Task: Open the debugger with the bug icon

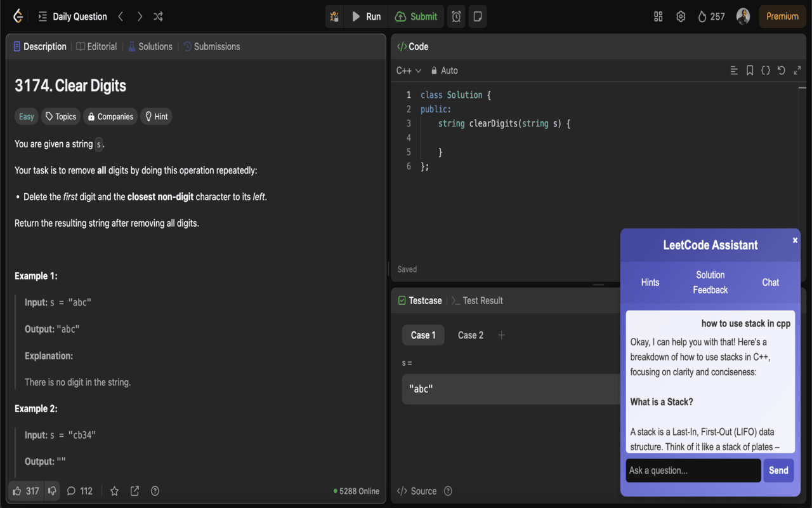Action: (x=334, y=16)
